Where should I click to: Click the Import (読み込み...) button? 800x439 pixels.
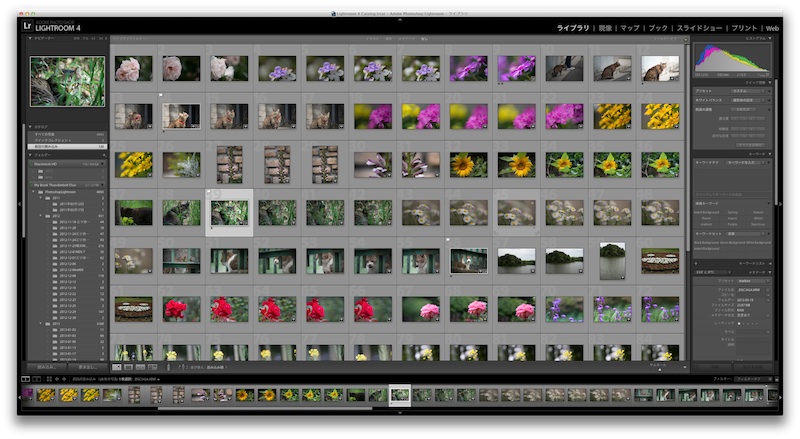point(46,367)
